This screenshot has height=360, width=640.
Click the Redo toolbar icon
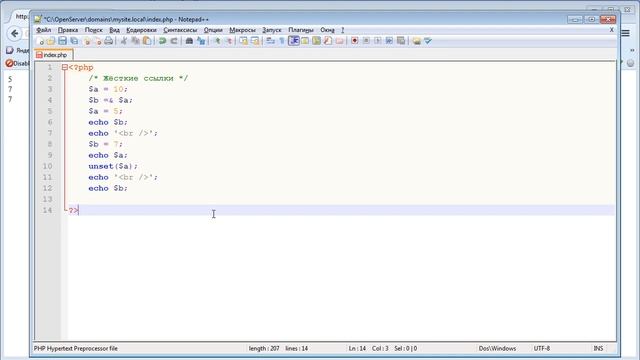pos(174,41)
